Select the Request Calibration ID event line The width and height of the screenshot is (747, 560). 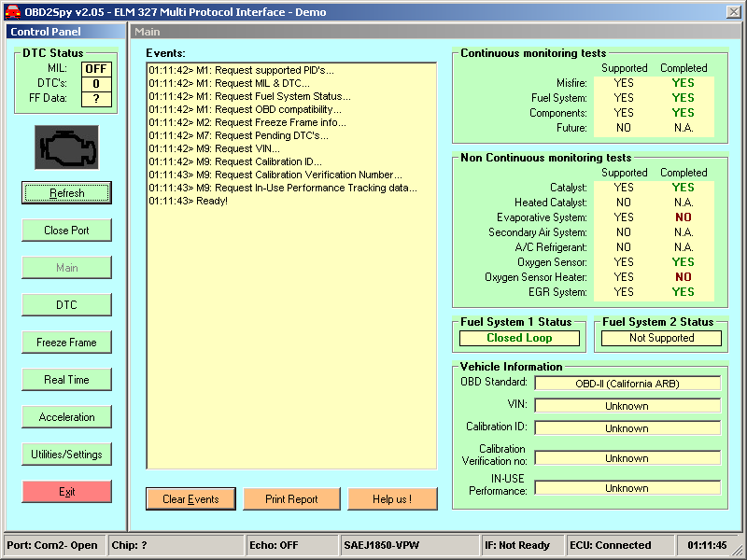(x=235, y=161)
